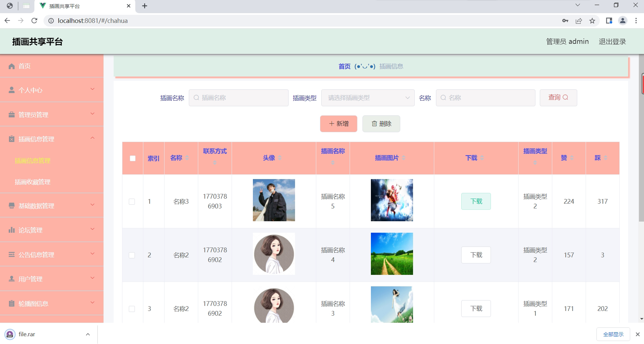
Task: Sort by 头像 column arrows
Action: (280, 158)
